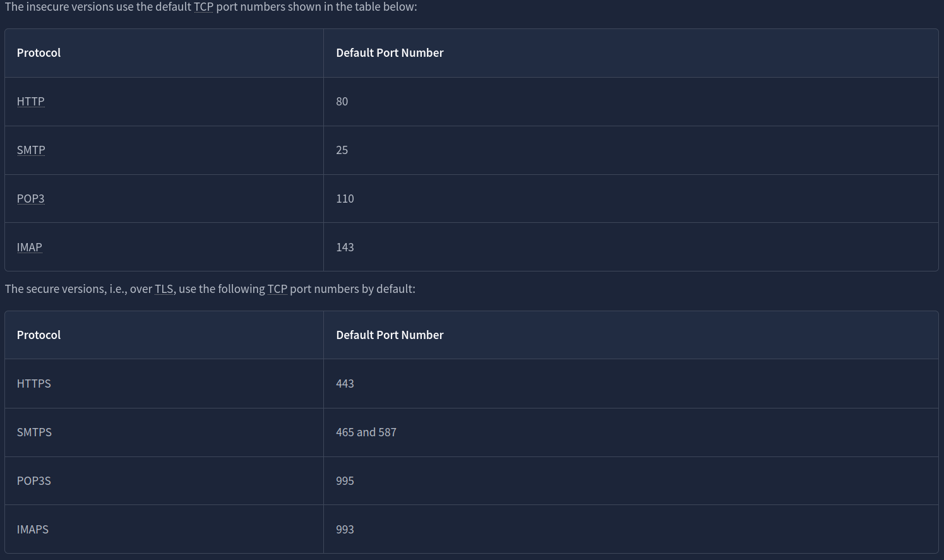Click the TCP abbreviation after the TLS mention
This screenshot has width=944, height=560.
pos(277,289)
